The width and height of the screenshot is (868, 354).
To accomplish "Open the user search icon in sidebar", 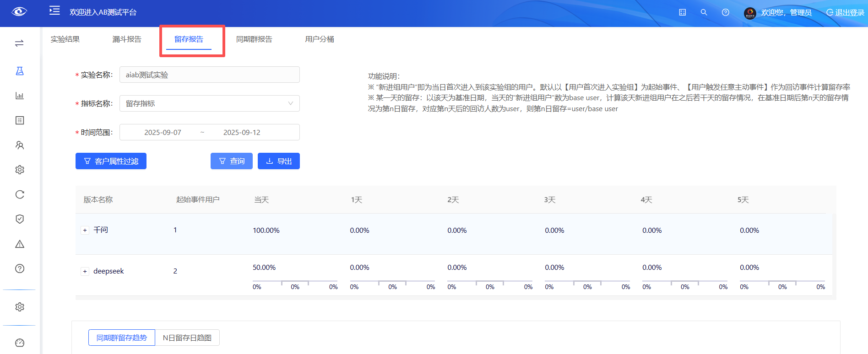I will click(20, 145).
